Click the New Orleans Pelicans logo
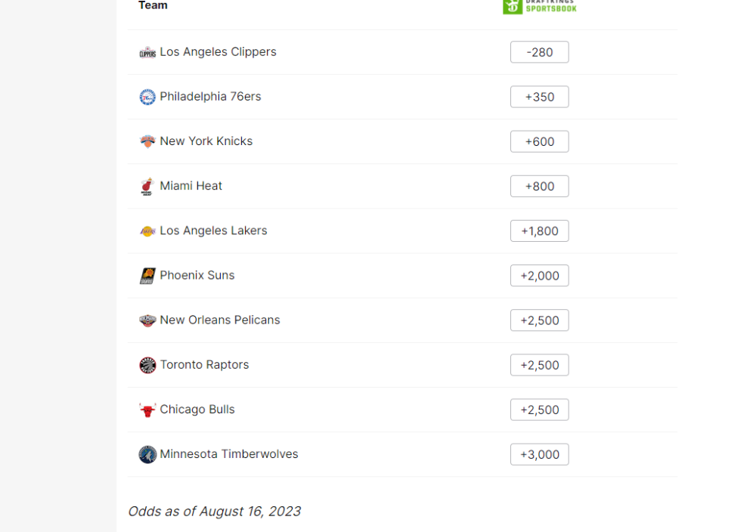The image size is (756, 532). [x=147, y=320]
